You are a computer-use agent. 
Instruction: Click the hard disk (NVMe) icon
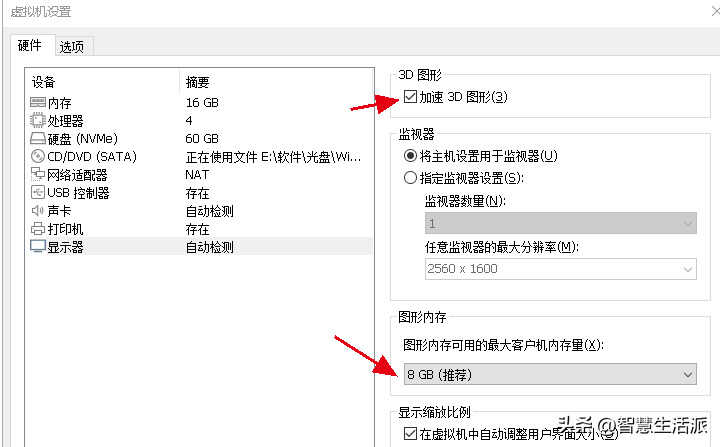[38, 138]
